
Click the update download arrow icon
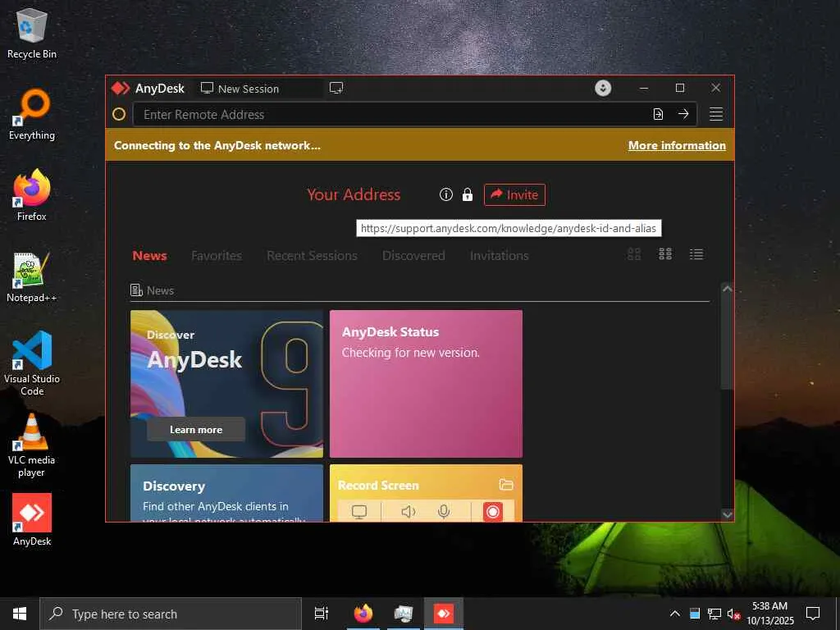(x=603, y=89)
